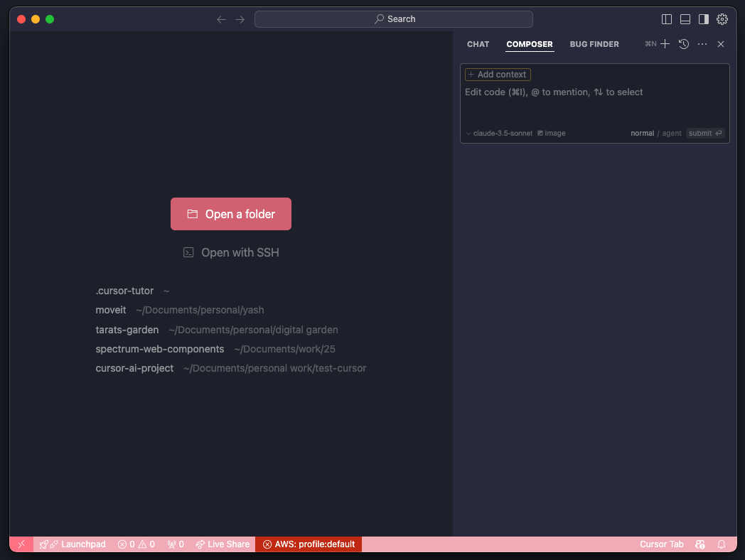Screen dimensions: 745x560
Task: Open notifications via the bell icon
Action: coord(722,544)
